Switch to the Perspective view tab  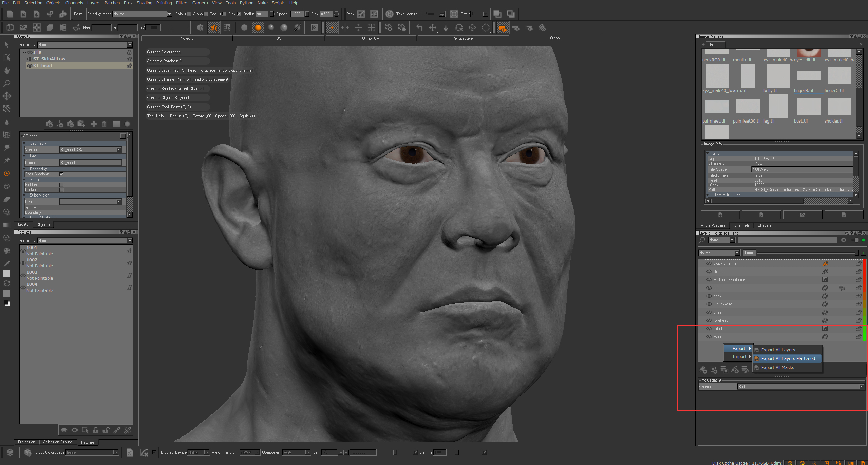point(462,38)
